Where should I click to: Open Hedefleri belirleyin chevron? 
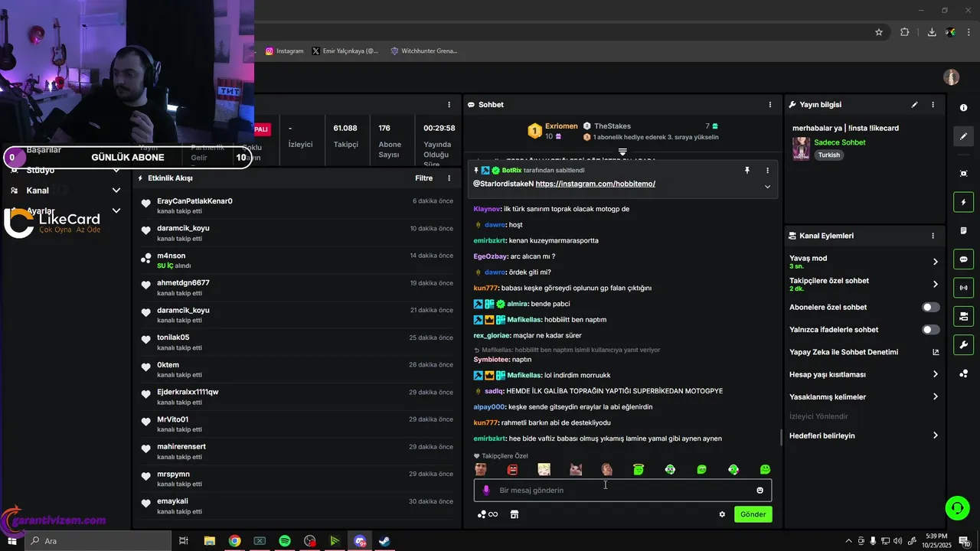point(935,435)
